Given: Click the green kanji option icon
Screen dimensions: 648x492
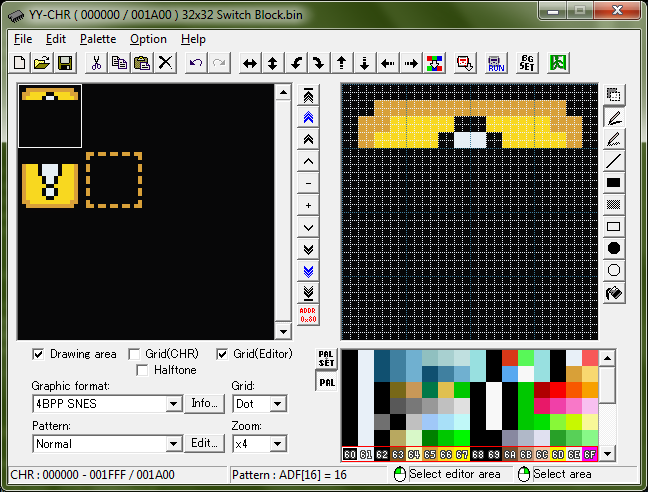Looking at the screenshot, I should 558,63.
